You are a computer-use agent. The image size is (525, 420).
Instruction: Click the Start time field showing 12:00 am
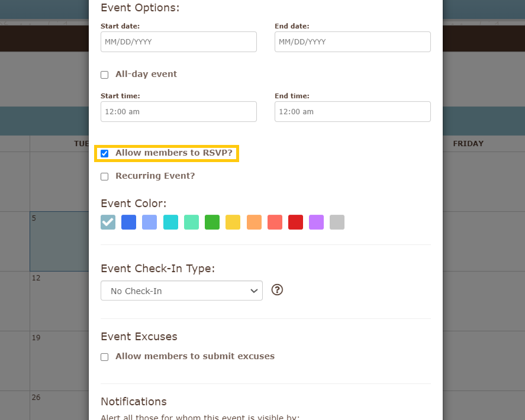click(x=178, y=111)
